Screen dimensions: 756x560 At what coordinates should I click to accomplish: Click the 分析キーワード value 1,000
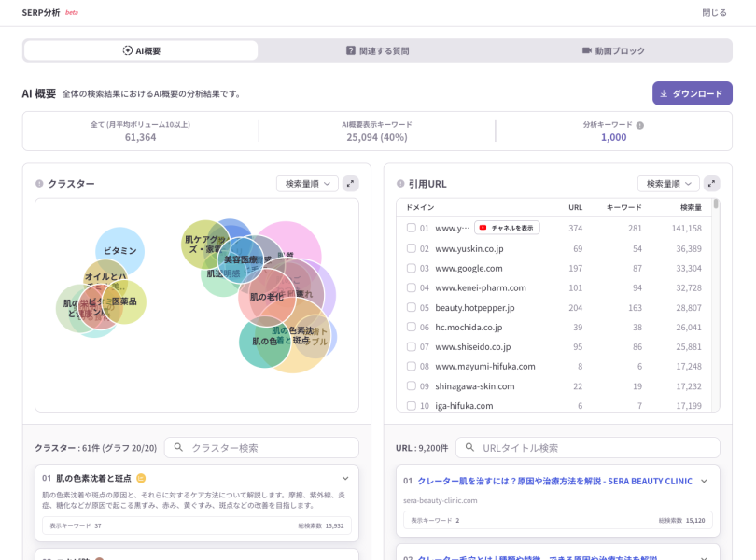pos(613,137)
